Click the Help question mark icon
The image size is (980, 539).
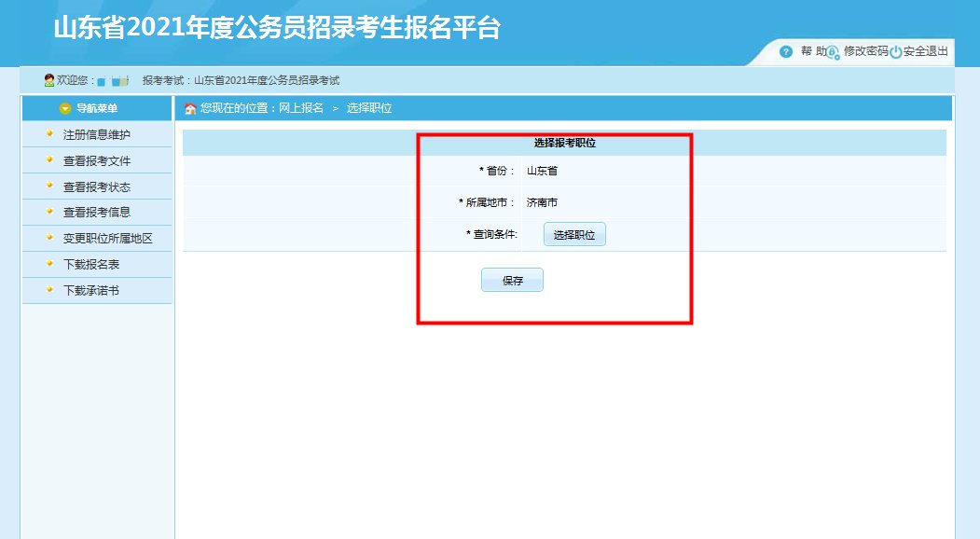coord(786,51)
